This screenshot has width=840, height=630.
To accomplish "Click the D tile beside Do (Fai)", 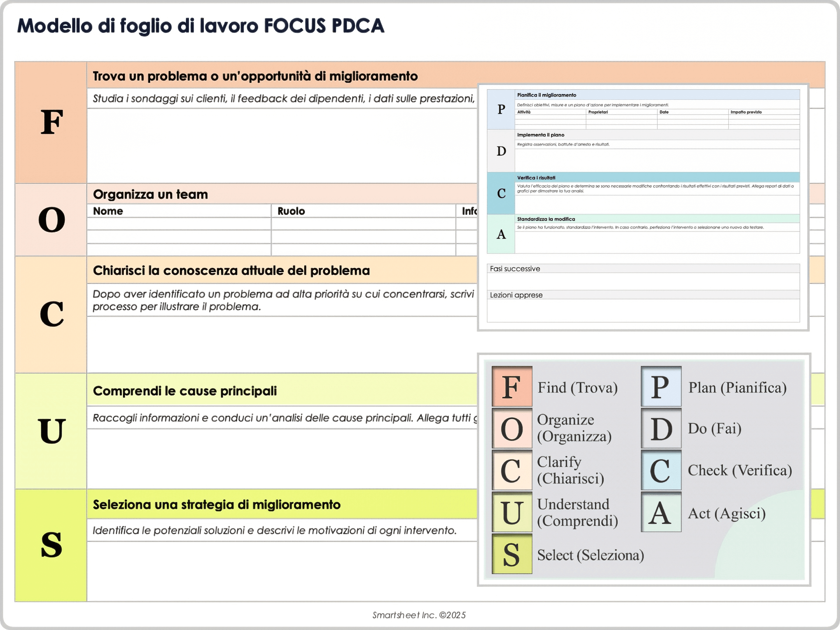I will [661, 428].
